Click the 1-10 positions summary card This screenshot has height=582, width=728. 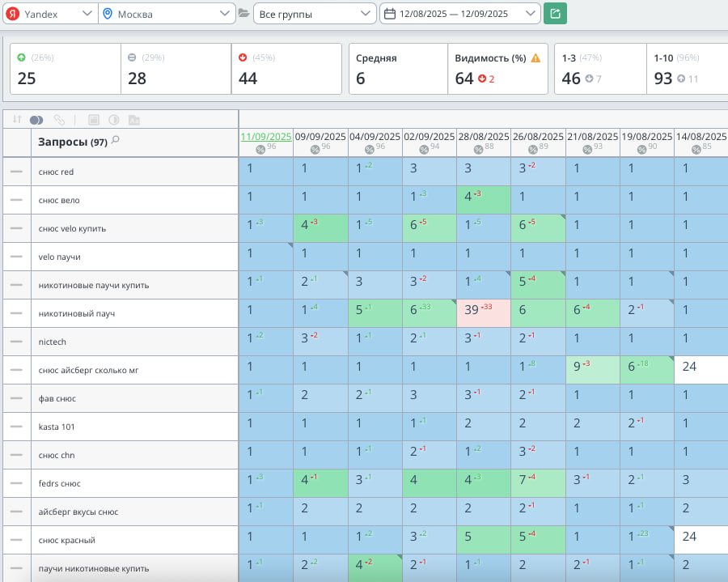pos(687,69)
